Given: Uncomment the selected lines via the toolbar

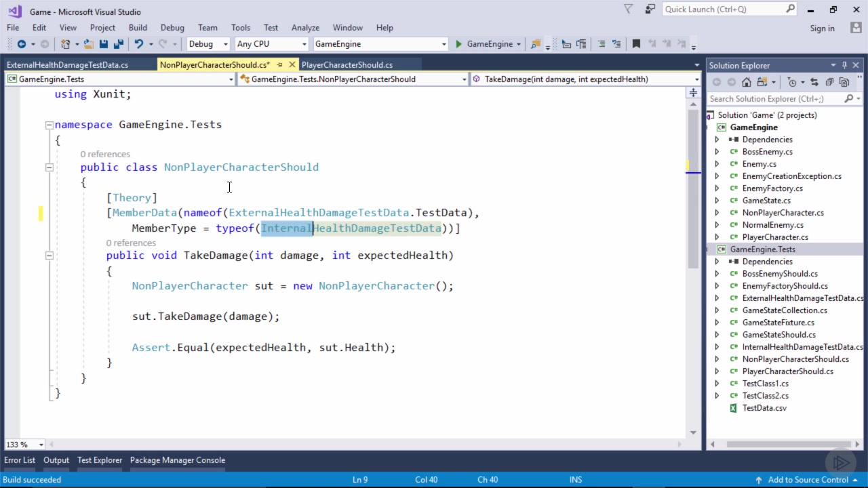Looking at the screenshot, I should (x=616, y=44).
